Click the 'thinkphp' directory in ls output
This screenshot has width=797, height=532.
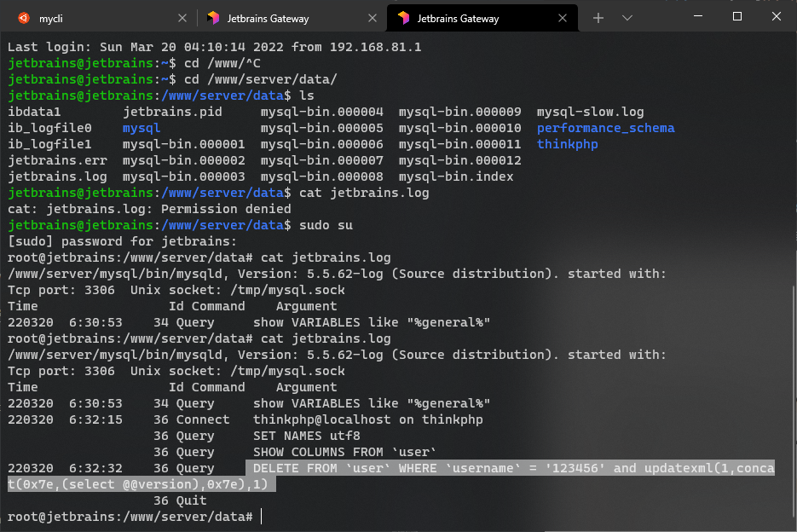567,144
